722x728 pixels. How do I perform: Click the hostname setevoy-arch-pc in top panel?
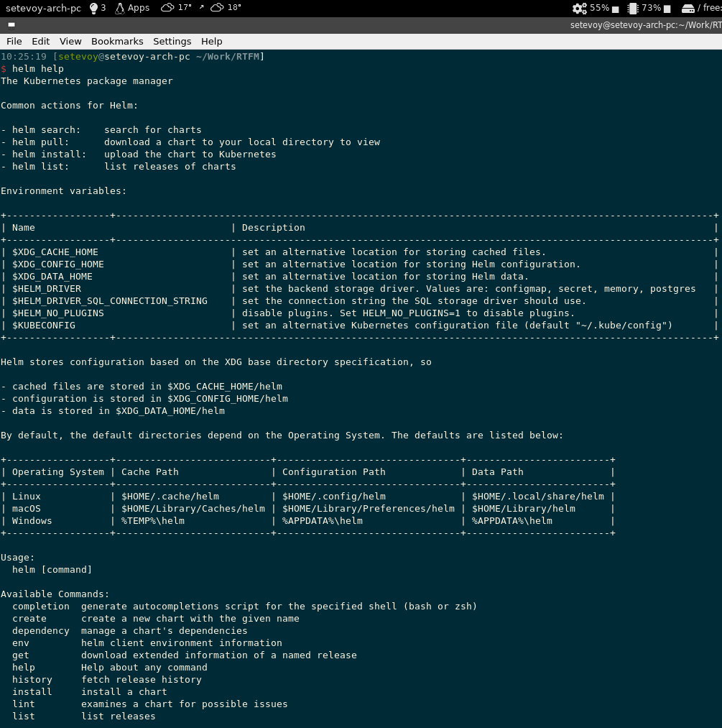(43, 8)
